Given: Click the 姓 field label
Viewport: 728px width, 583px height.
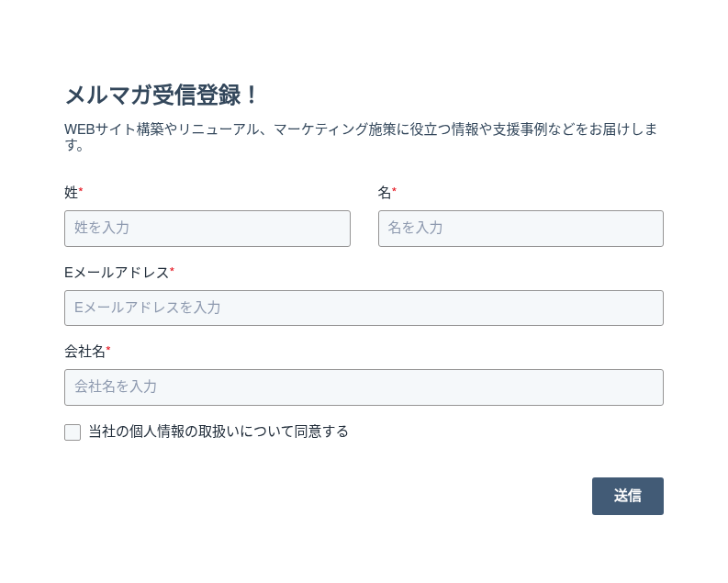Looking at the screenshot, I should 71,192.
